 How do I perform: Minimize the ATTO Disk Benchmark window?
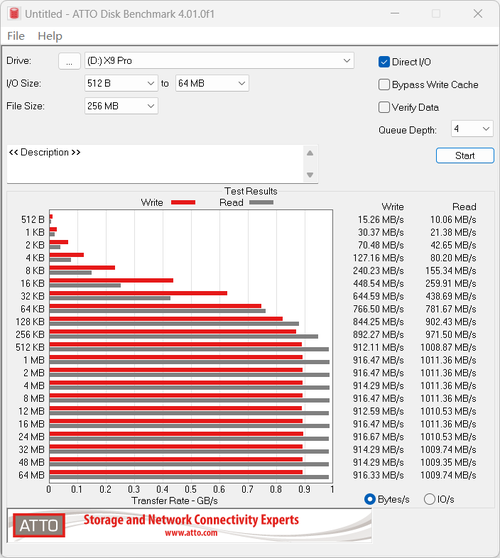click(x=395, y=14)
